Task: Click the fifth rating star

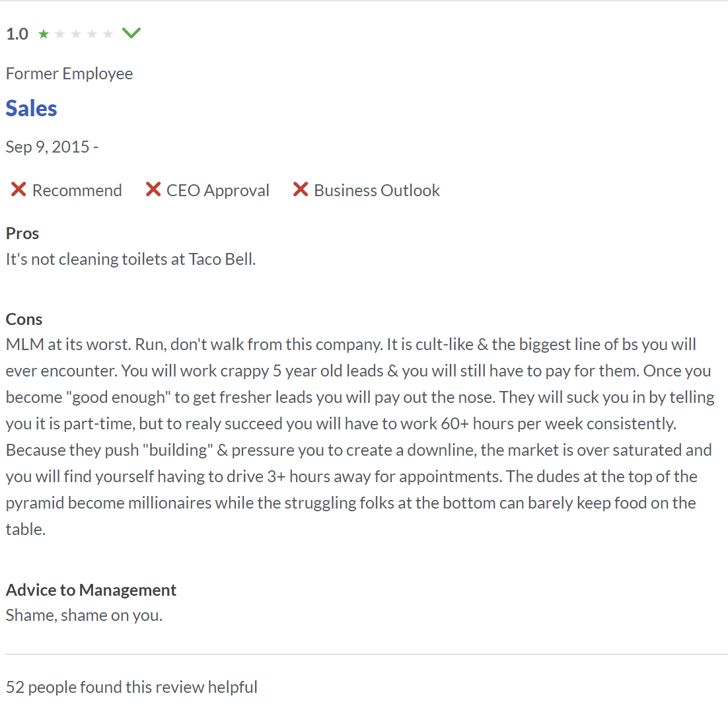Action: (108, 34)
